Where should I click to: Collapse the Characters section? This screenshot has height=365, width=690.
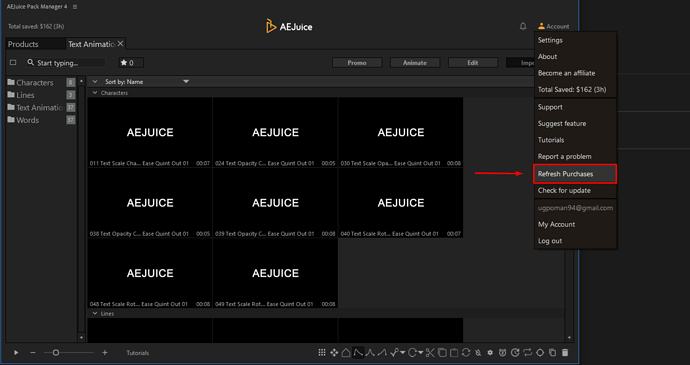click(95, 93)
